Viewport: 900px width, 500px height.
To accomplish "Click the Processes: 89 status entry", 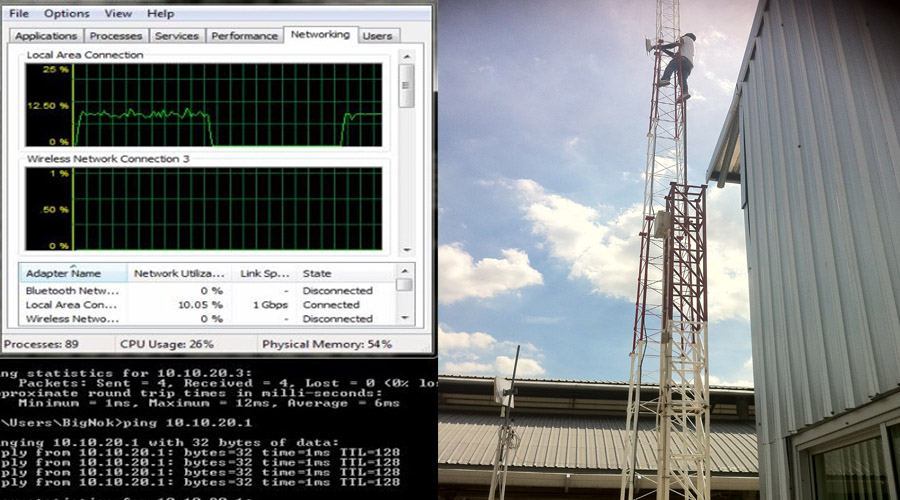I will (41, 344).
